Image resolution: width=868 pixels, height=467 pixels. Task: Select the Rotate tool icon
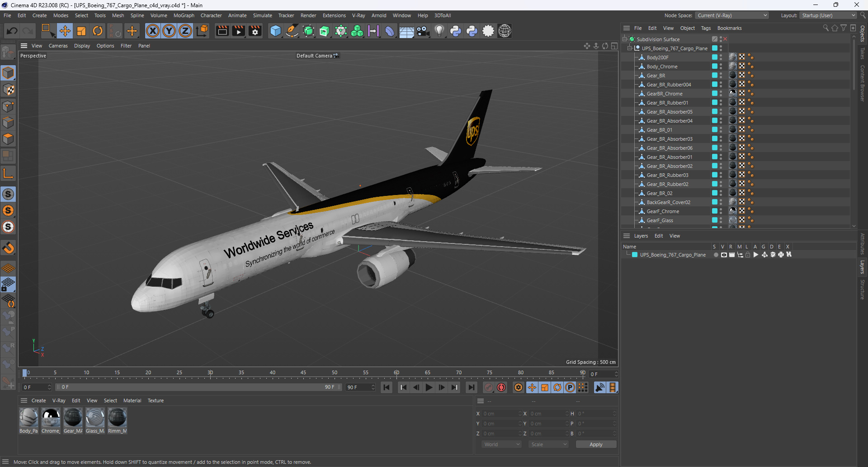[98, 31]
